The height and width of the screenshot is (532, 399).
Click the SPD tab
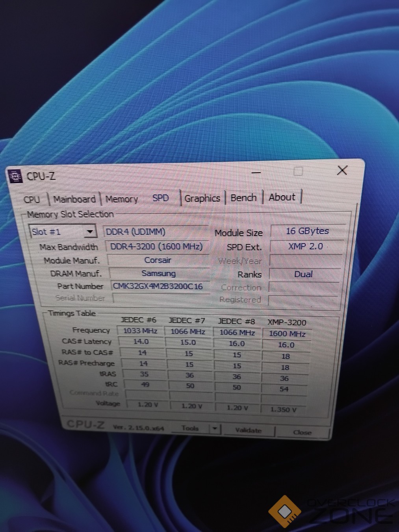pos(161,198)
